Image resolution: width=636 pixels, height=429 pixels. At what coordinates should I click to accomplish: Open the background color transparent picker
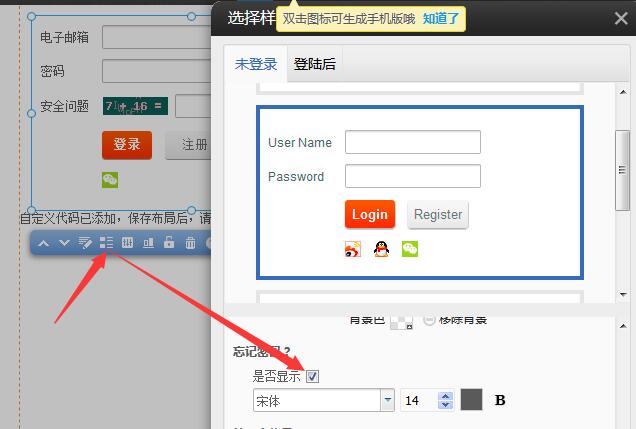pyautogui.click(x=400, y=321)
